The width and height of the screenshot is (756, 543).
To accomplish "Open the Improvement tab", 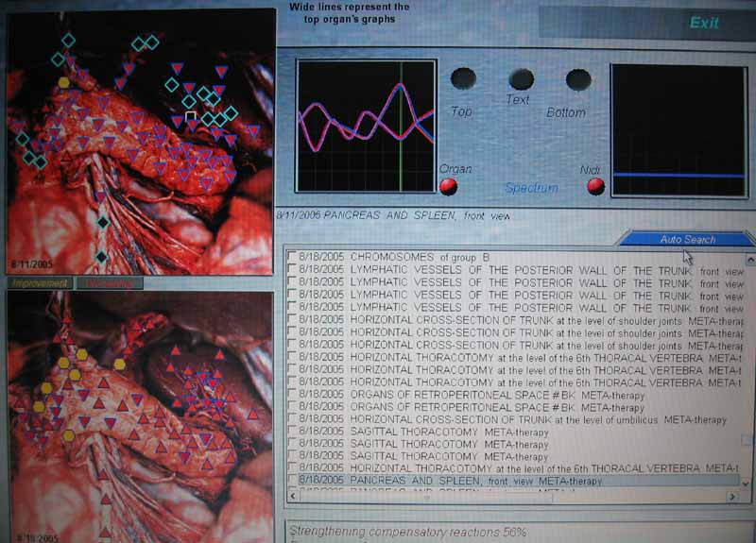I will (40, 283).
